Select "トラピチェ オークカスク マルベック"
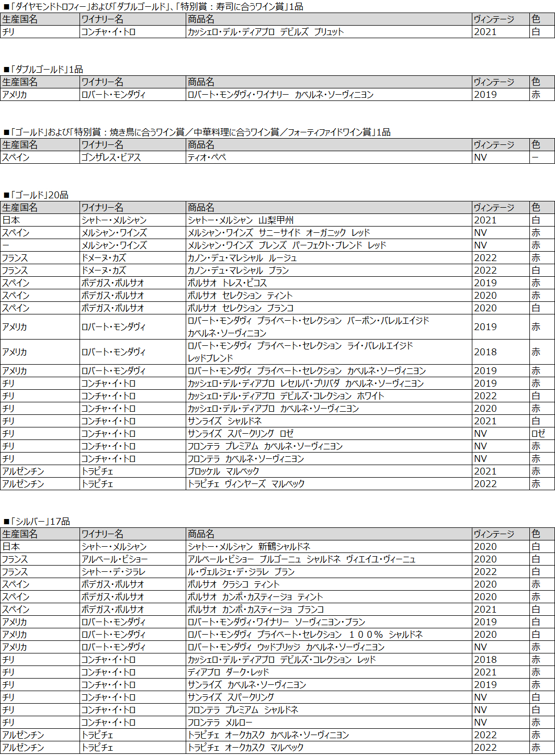555x756 pixels. click(x=245, y=748)
